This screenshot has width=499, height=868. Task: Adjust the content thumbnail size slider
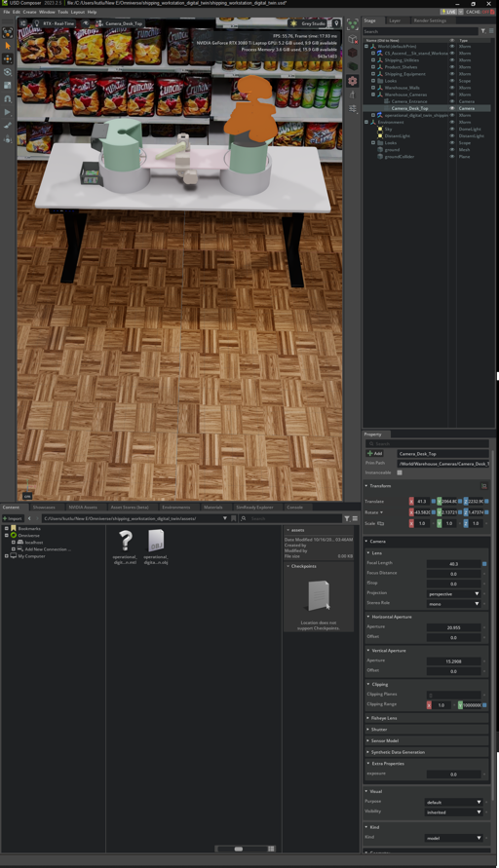point(239,849)
